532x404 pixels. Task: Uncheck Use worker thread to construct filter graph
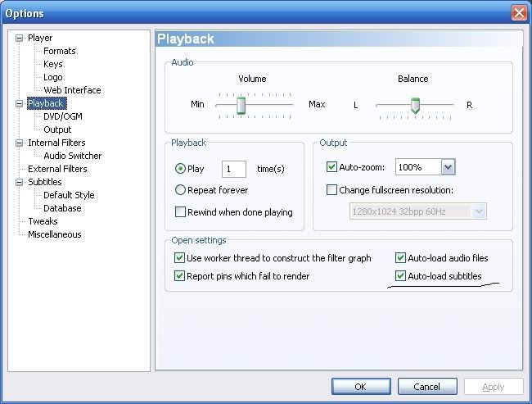click(179, 258)
